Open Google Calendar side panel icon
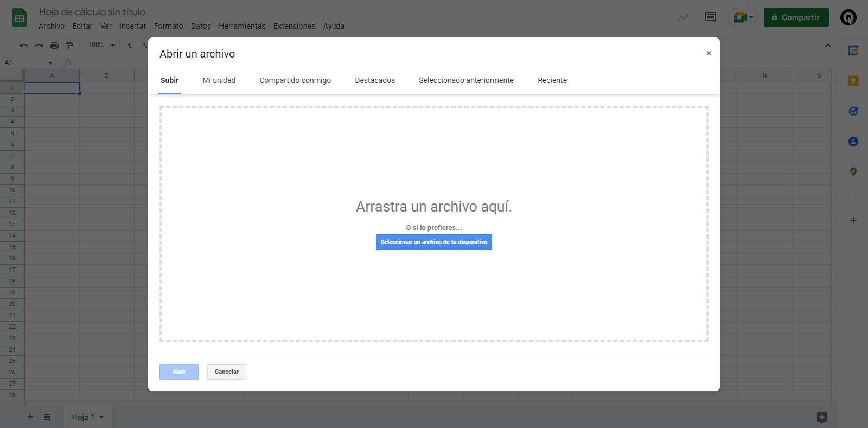 tap(853, 50)
